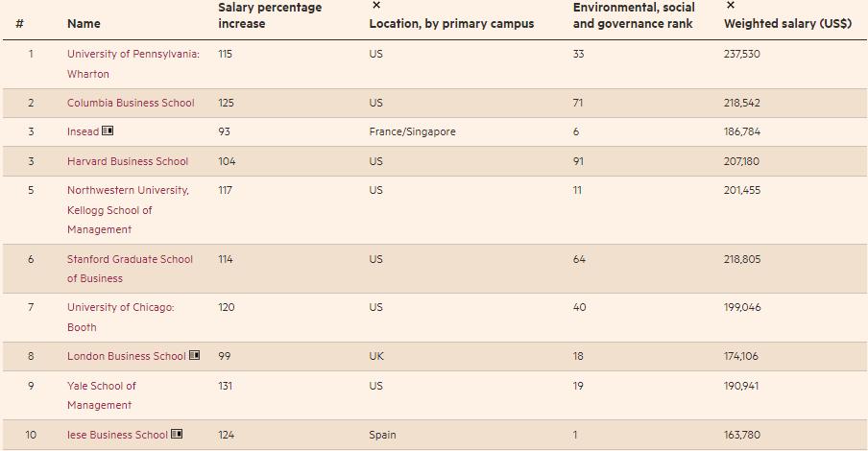The image size is (868, 451).
Task: Select the Yale School of Management link
Action: (x=102, y=386)
